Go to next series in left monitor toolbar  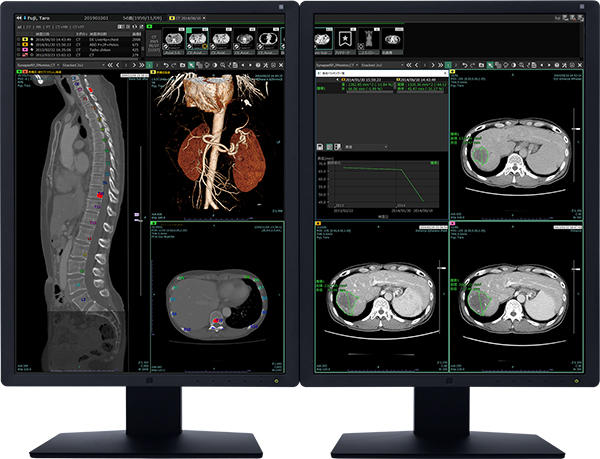pos(134,65)
